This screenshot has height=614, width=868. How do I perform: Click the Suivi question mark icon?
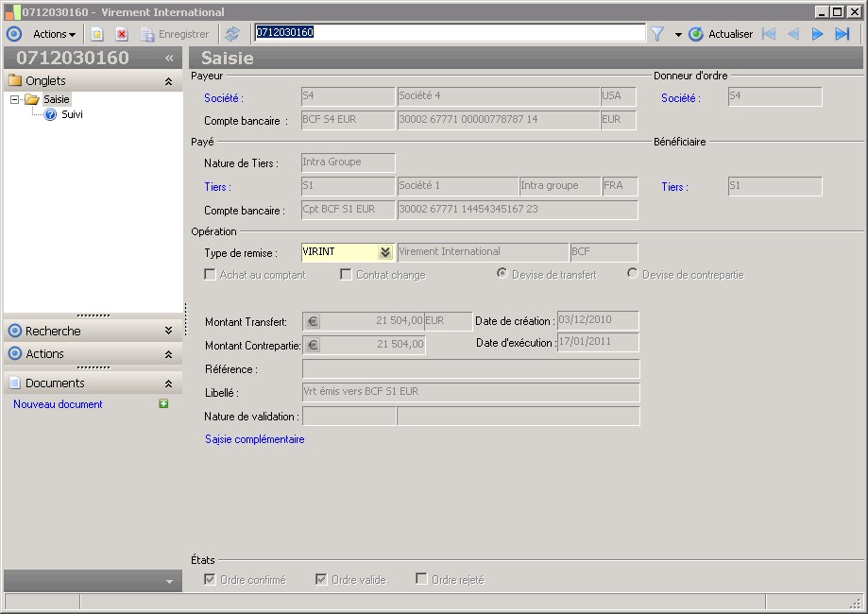50,114
